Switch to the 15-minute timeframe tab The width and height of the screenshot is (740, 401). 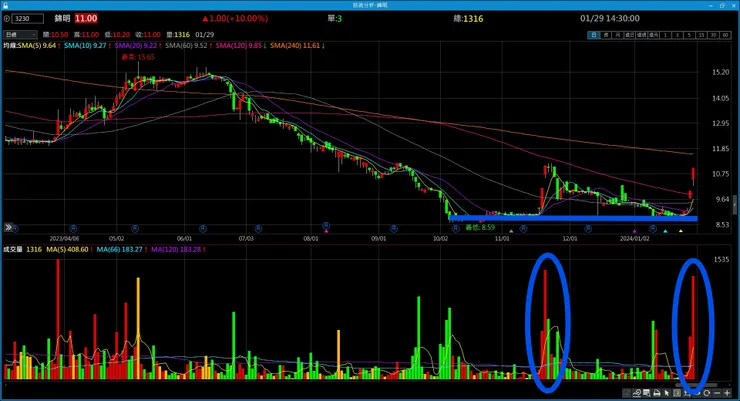(x=701, y=35)
